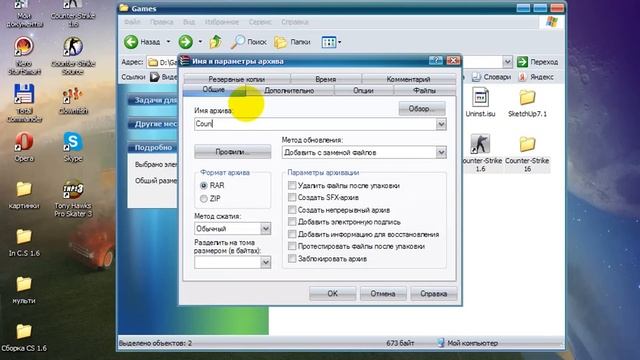Image resolution: width=640 pixels, height=360 pixels.
Task: Click the Справка help button in dialog
Action: 433,293
